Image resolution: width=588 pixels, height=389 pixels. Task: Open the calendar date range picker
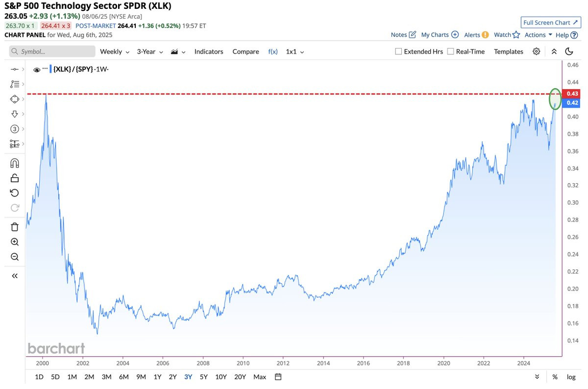coord(278,377)
